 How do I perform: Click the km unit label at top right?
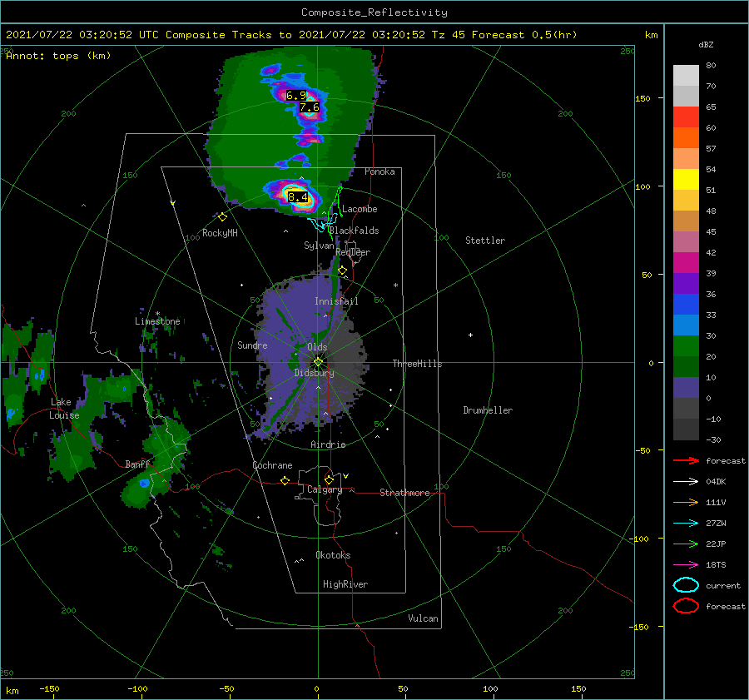pos(651,35)
